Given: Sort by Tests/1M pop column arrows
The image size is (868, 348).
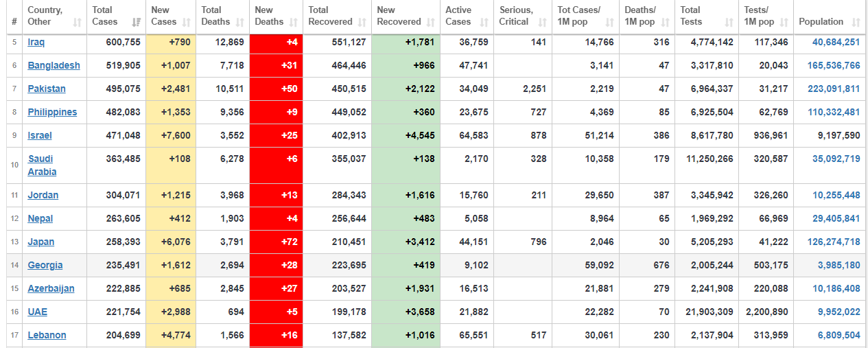Looking at the screenshot, I should 783,23.
